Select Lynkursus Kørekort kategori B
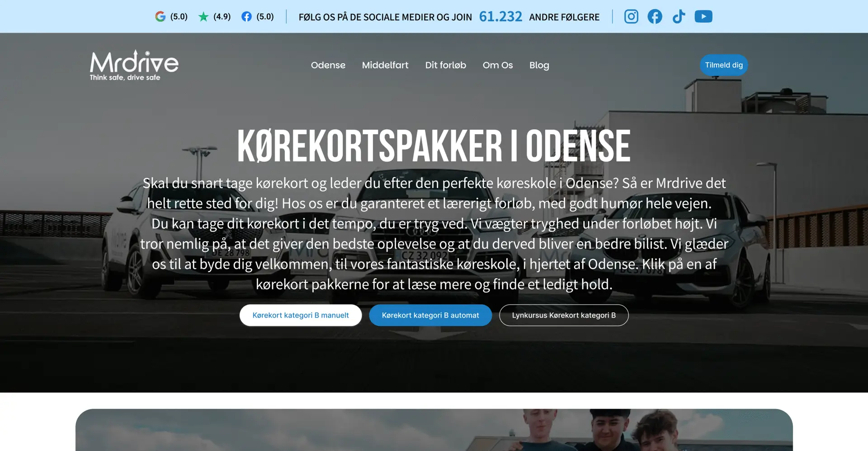This screenshot has width=868, height=451. click(x=563, y=315)
